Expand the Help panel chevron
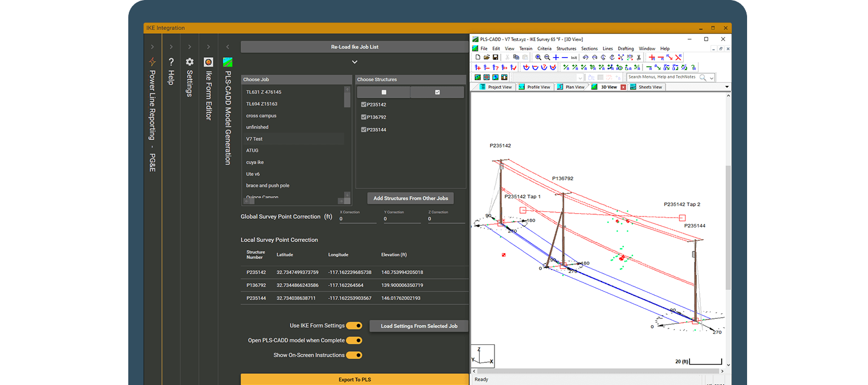Viewport: 868px width, 385px height. [x=171, y=47]
